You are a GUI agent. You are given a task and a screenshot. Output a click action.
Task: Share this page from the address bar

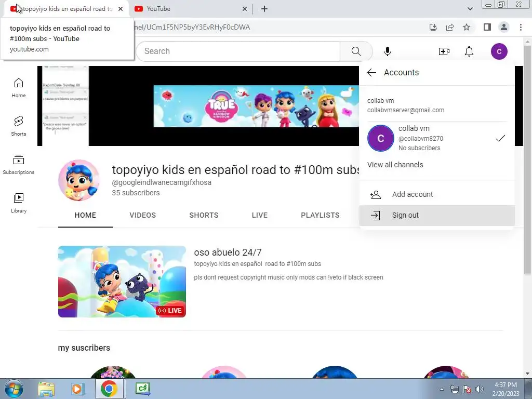click(450, 27)
